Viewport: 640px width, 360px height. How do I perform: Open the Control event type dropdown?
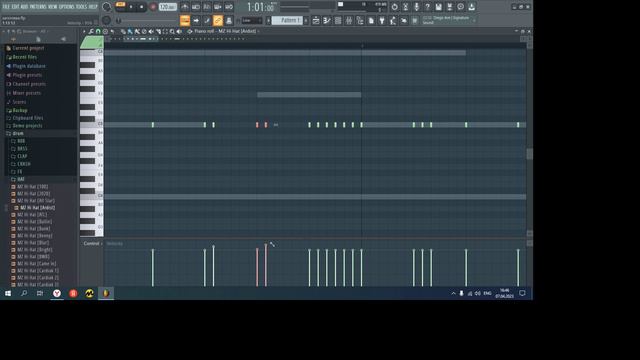(x=93, y=244)
